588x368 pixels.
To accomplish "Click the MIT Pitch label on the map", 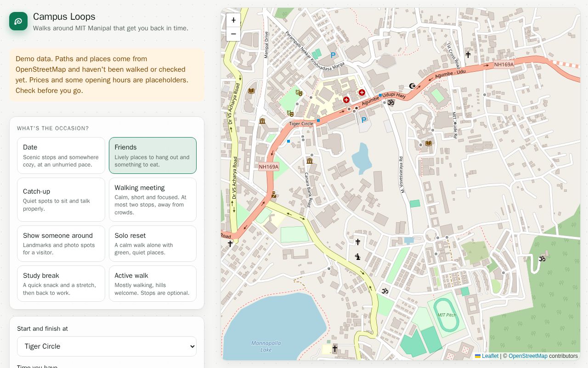I will (447, 315).
